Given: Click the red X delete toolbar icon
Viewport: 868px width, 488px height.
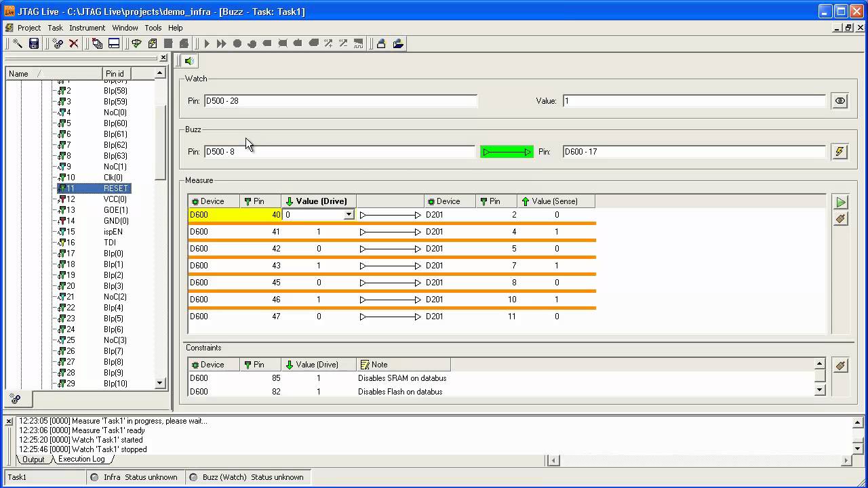Looking at the screenshot, I should coord(74,43).
